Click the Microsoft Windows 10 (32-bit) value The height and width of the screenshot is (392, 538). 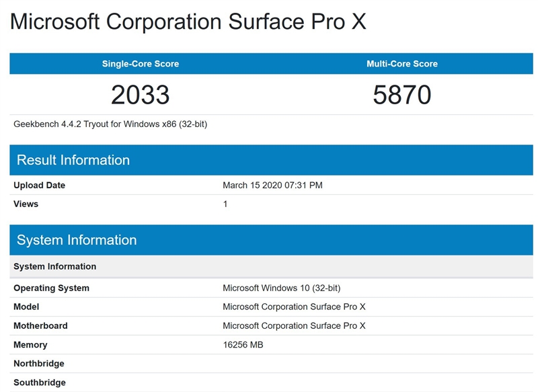pyautogui.click(x=281, y=288)
